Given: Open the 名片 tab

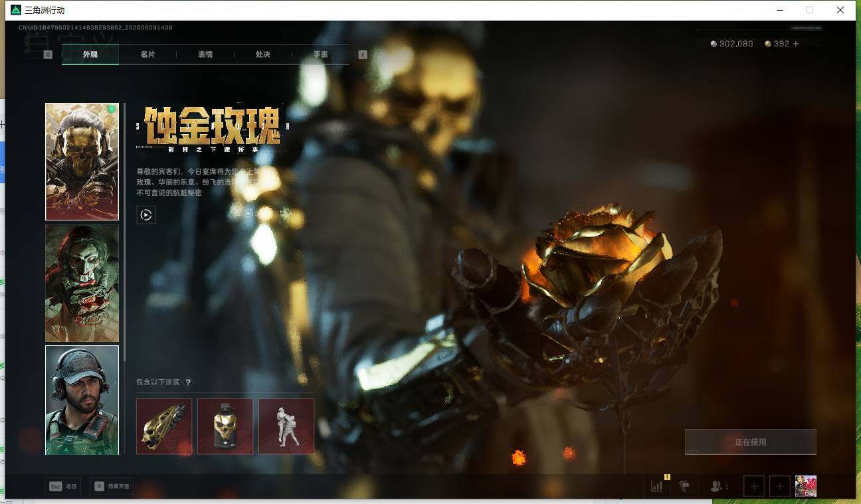Looking at the screenshot, I should [x=147, y=54].
